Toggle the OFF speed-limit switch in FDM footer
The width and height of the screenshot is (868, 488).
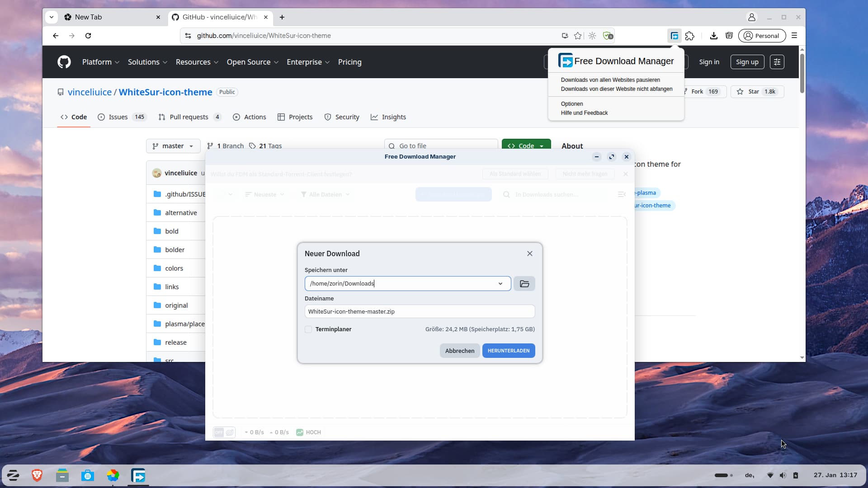219,432
